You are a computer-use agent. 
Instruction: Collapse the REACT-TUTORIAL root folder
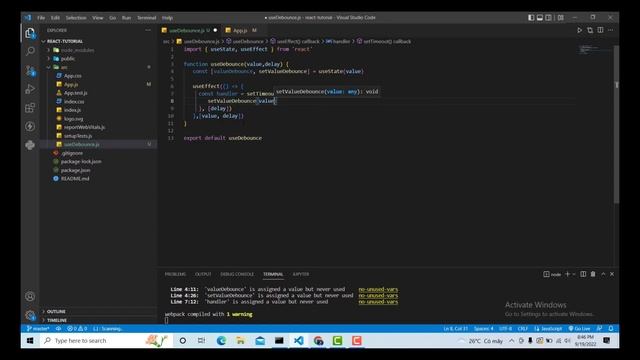[65, 41]
